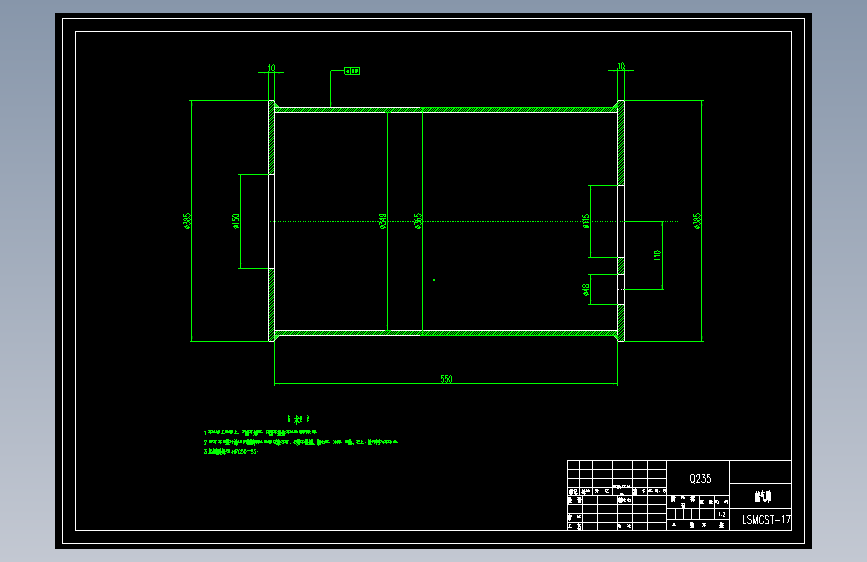Click the ø349 inner diameter dimension
The width and height of the screenshot is (867, 562).
[383, 221]
